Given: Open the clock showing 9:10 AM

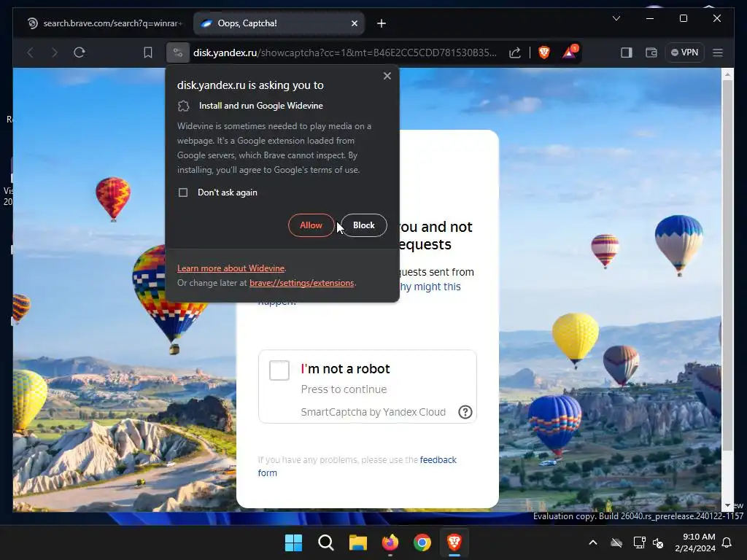Looking at the screenshot, I should click(695, 542).
